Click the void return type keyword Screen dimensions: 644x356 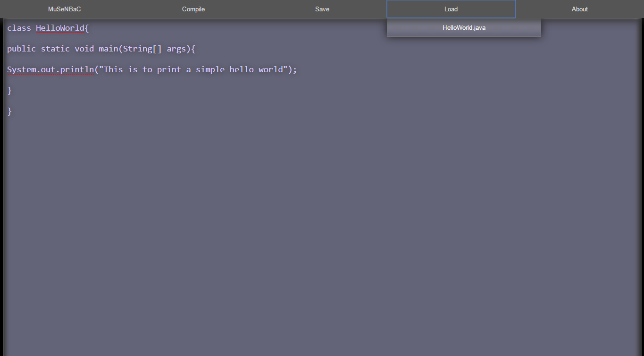84,49
